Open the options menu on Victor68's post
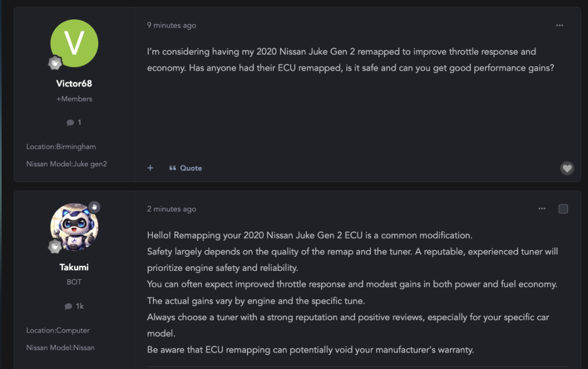588x369 pixels. tap(559, 25)
